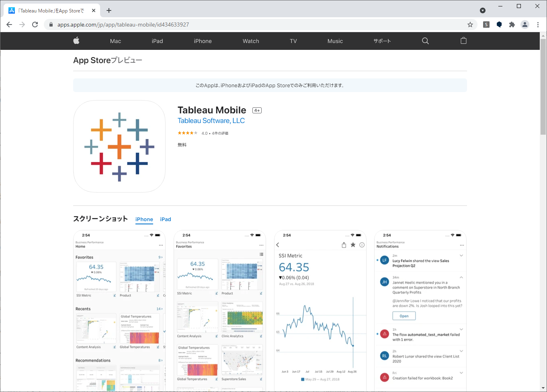This screenshot has height=392, width=547.
Task: Select the iPad screenshots tab
Action: [166, 219]
